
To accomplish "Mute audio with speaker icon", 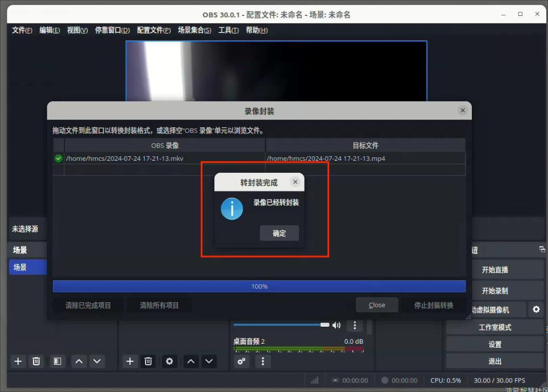I will (x=336, y=326).
